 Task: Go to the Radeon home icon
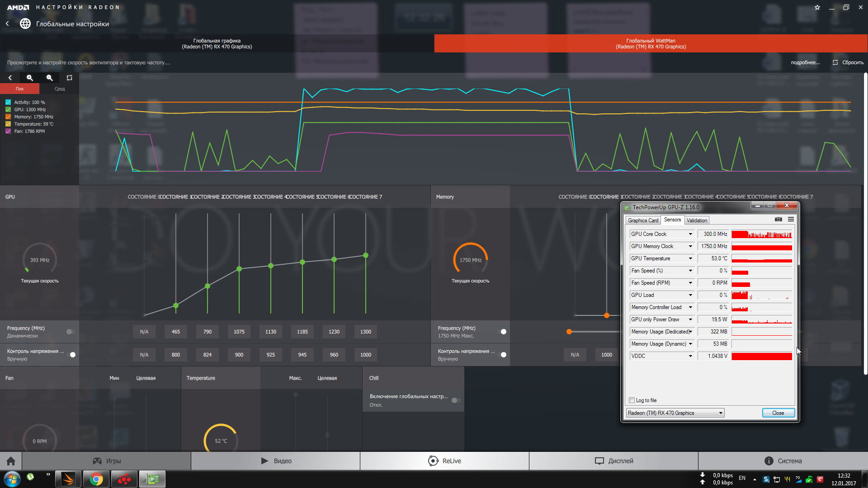(x=11, y=461)
